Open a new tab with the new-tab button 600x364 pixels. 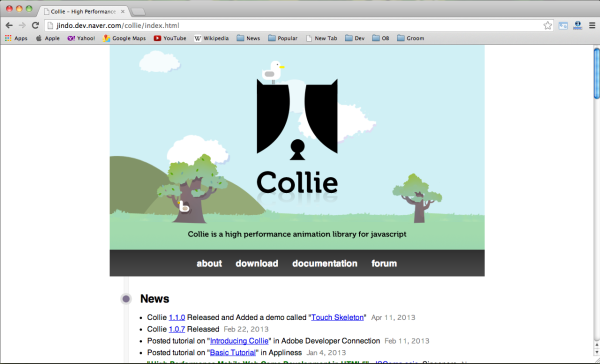(x=138, y=12)
